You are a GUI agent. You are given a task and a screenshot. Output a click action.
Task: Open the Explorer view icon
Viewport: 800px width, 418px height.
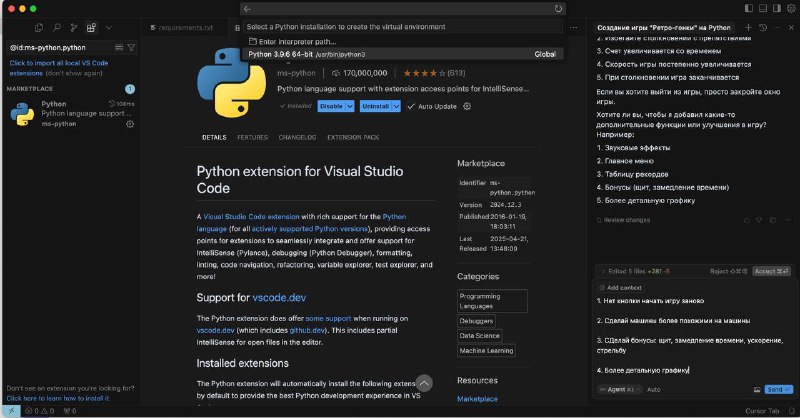(39, 28)
